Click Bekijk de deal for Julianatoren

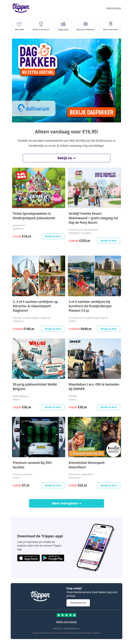(x=53, y=237)
